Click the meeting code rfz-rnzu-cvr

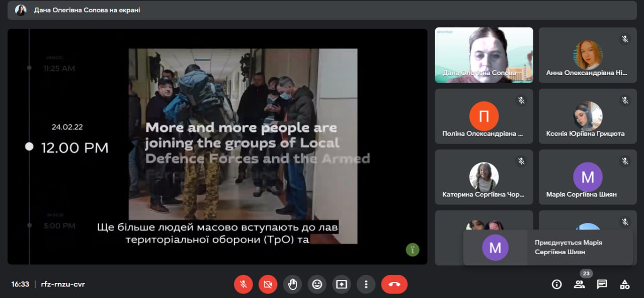(63, 284)
